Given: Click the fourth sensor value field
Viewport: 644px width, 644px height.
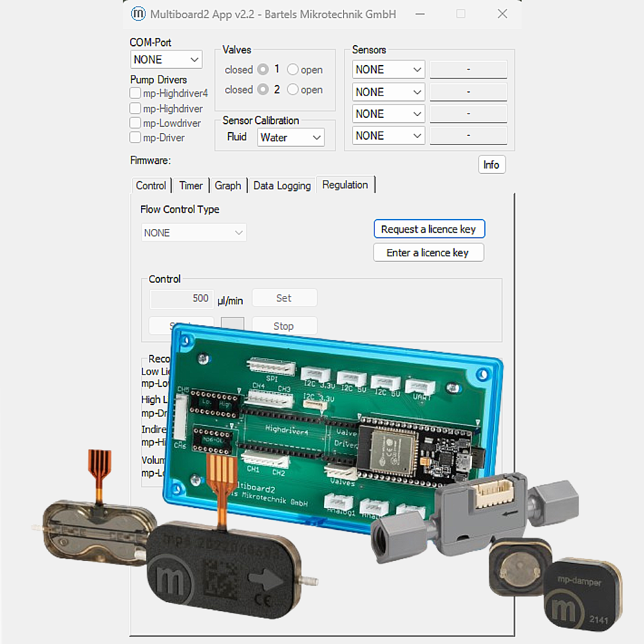Looking at the screenshot, I should tap(468, 135).
